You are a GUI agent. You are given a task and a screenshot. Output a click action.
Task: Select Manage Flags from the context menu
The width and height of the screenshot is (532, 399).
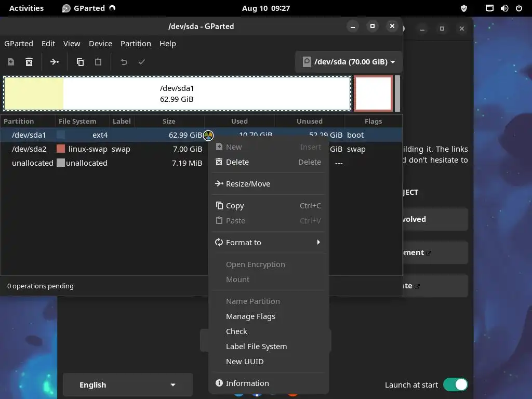tap(268, 316)
